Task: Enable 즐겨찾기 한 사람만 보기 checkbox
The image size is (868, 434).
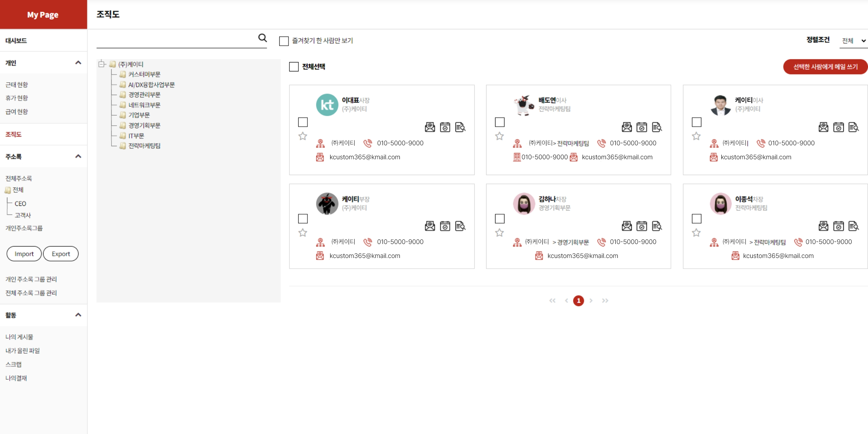Action: point(284,41)
